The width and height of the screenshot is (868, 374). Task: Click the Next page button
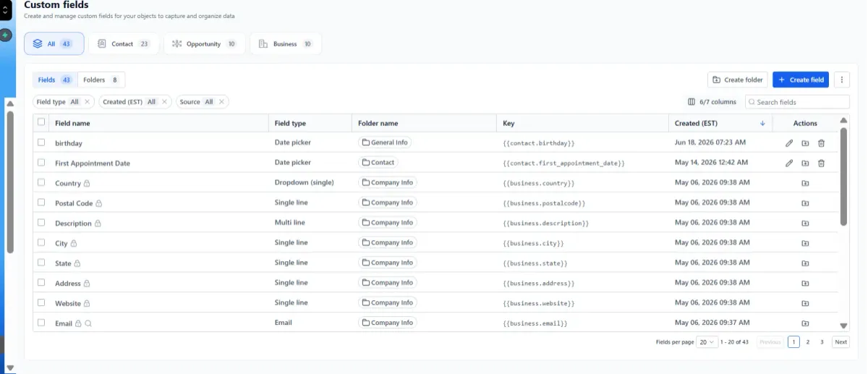(x=841, y=342)
